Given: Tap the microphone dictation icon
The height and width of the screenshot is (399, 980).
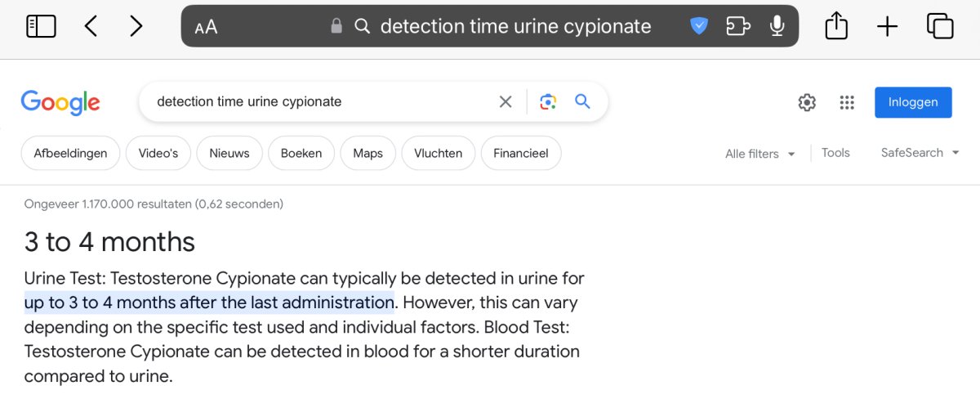Looking at the screenshot, I should pyautogui.click(x=777, y=26).
